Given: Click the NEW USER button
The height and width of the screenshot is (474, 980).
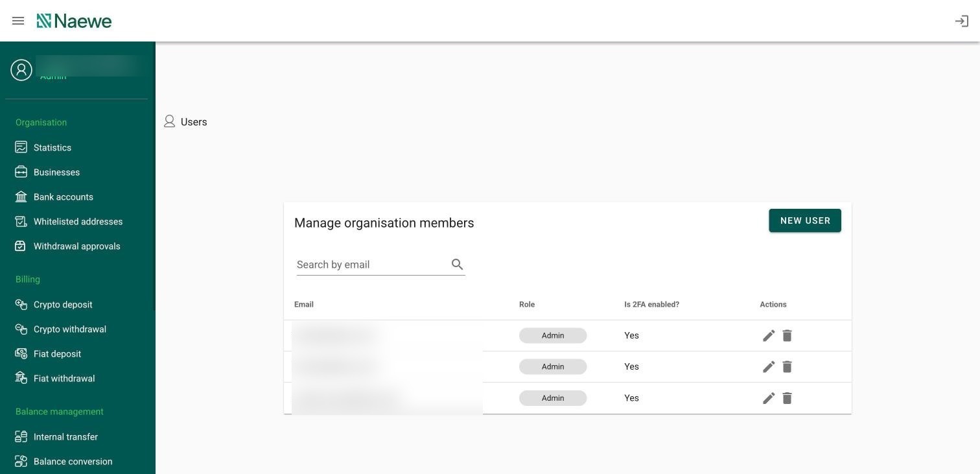Looking at the screenshot, I should coord(805,220).
